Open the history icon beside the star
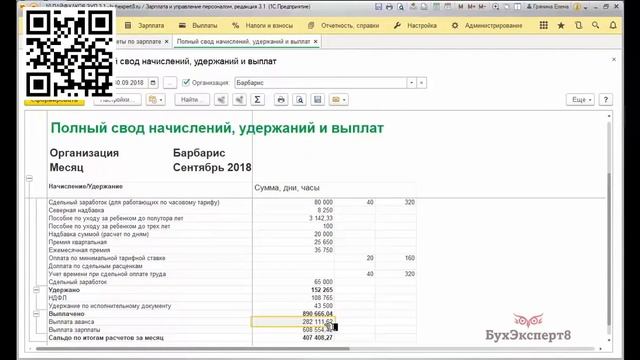Image resolution: width=640 pixels, height=360 pixels. (578, 25)
